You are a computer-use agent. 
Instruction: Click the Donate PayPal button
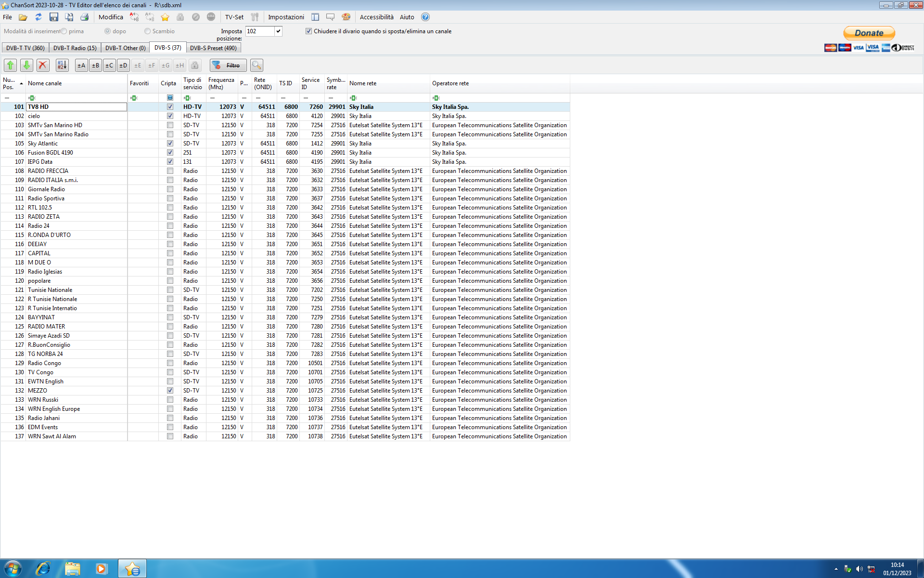[x=869, y=33]
